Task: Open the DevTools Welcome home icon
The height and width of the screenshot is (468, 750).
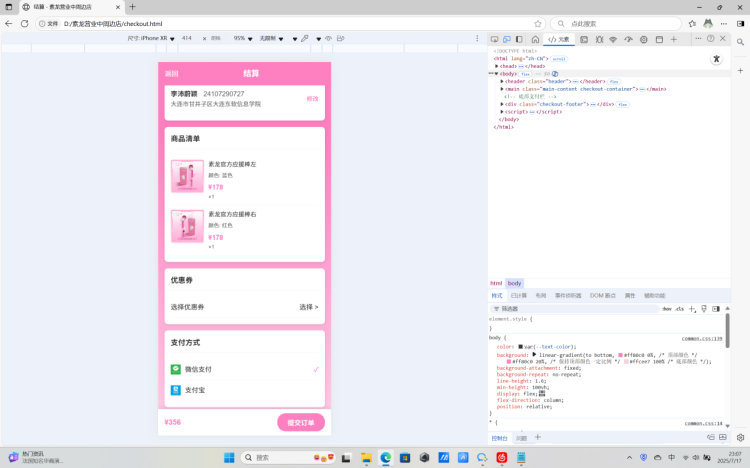Action: tap(535, 39)
